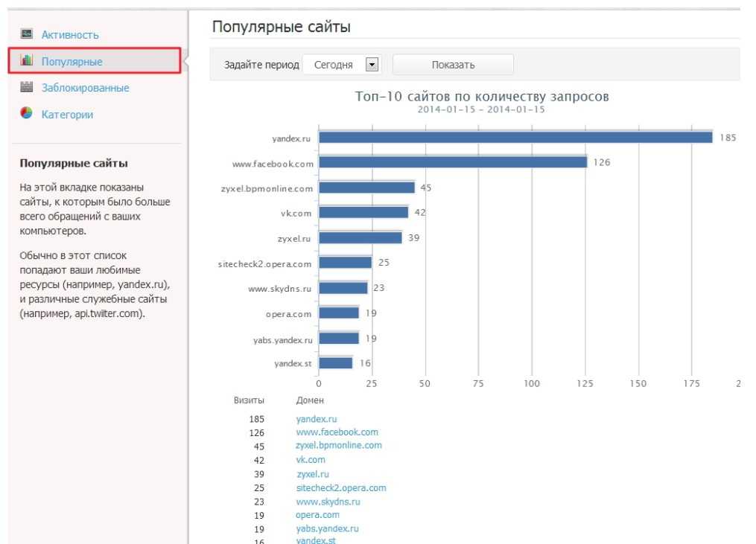Image resolution: width=756 pixels, height=544 pixels.
Task: Click the zyxel.ru bar in chart
Action: click(360, 238)
